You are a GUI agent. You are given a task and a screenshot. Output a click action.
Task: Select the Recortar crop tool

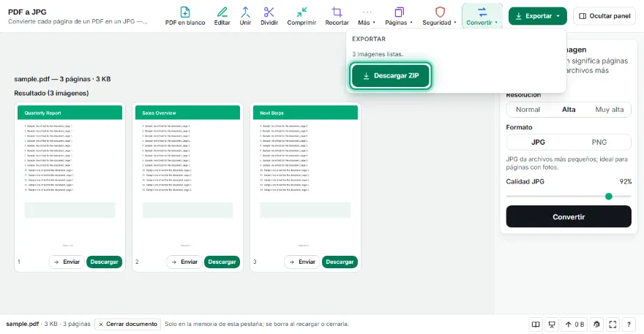coord(337,16)
